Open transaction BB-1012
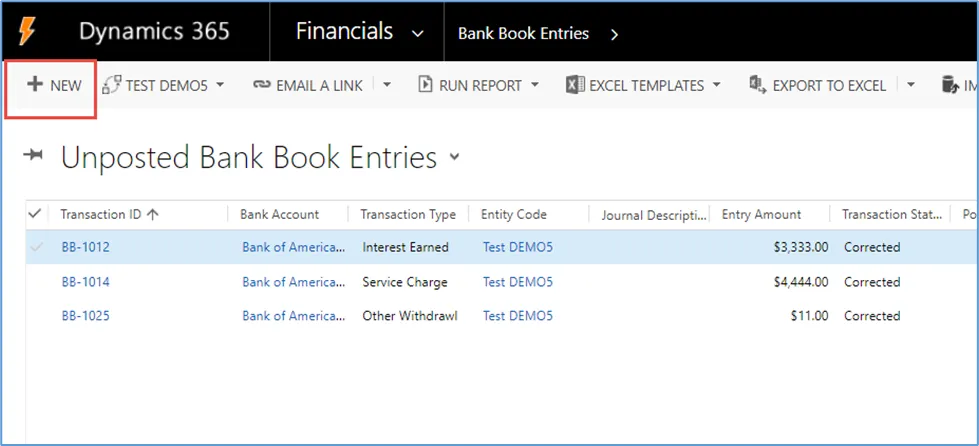The image size is (979, 446). pos(86,247)
